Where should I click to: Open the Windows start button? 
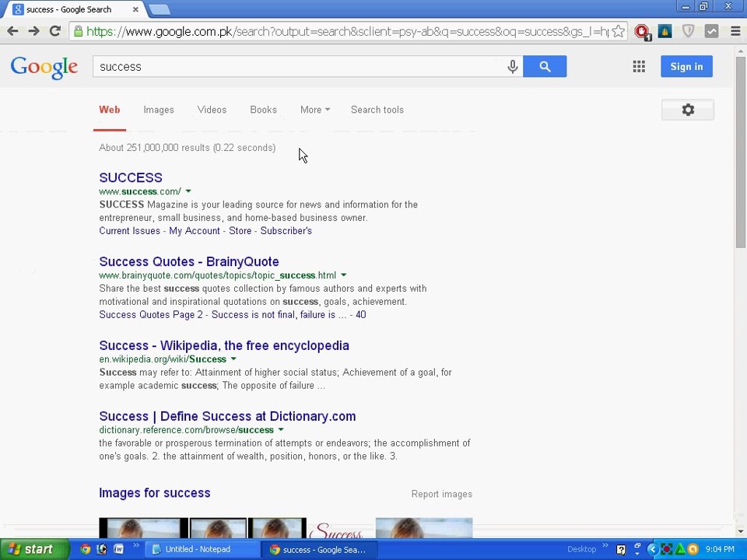(34, 549)
